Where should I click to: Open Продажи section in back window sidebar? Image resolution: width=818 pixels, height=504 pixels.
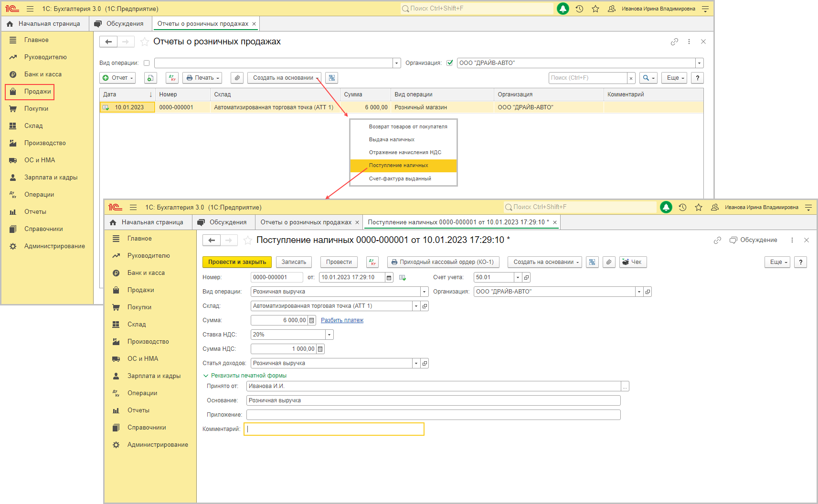coord(30,92)
